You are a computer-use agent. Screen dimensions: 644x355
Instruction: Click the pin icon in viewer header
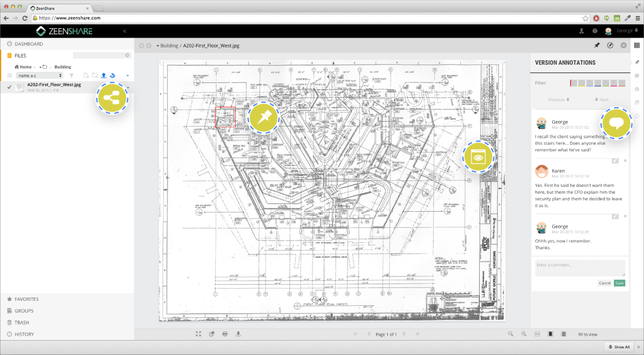pos(597,45)
